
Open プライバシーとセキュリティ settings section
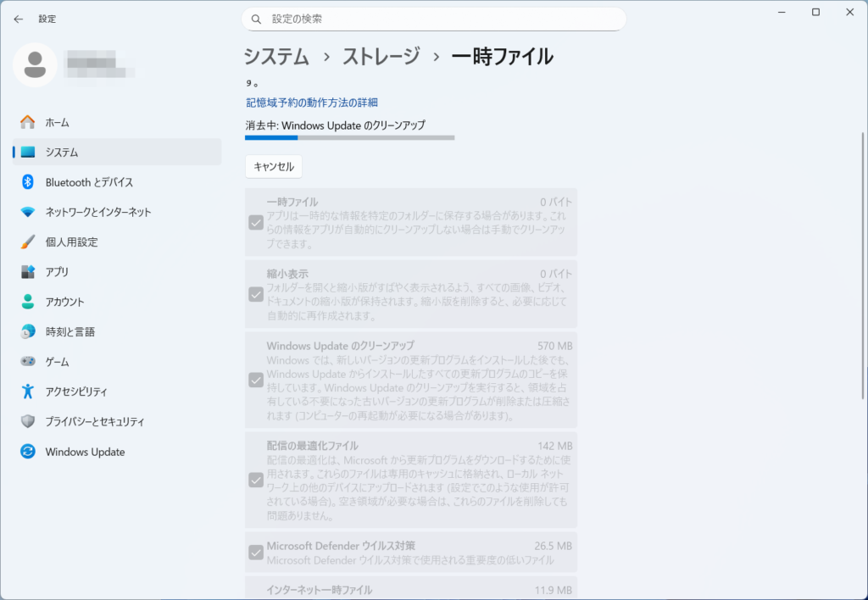click(x=94, y=422)
